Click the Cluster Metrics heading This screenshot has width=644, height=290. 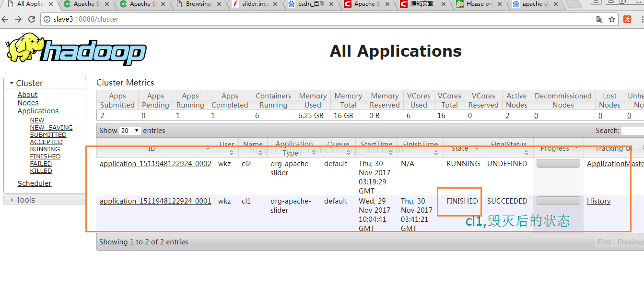click(x=125, y=83)
